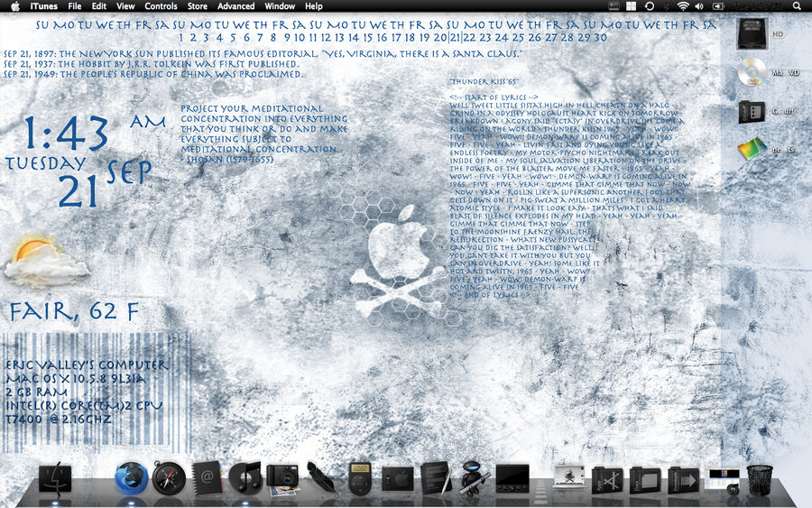Open the Wi-Fi status menu
Viewport: 812px width, 508px height.
pos(683,6)
